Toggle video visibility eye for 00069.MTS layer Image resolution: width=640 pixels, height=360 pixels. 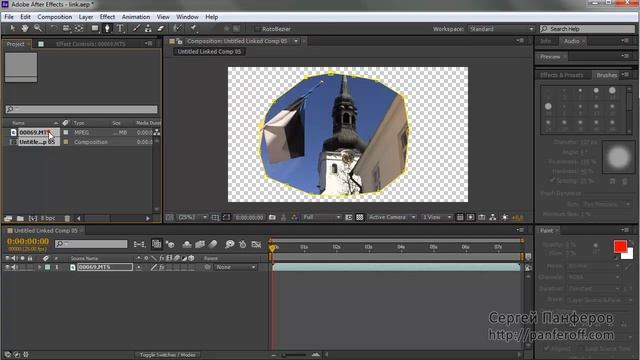(7, 267)
